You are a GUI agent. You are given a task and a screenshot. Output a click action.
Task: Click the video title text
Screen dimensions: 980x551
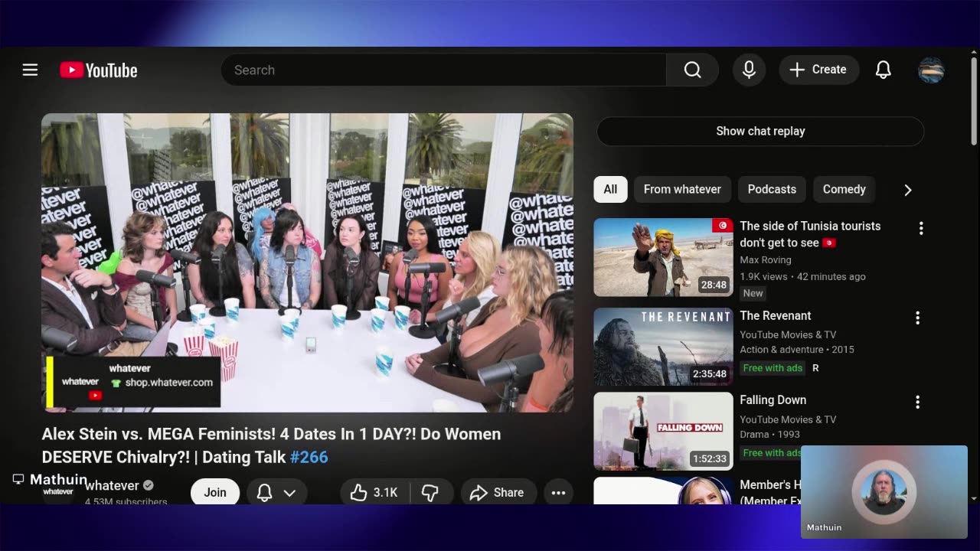(x=271, y=445)
